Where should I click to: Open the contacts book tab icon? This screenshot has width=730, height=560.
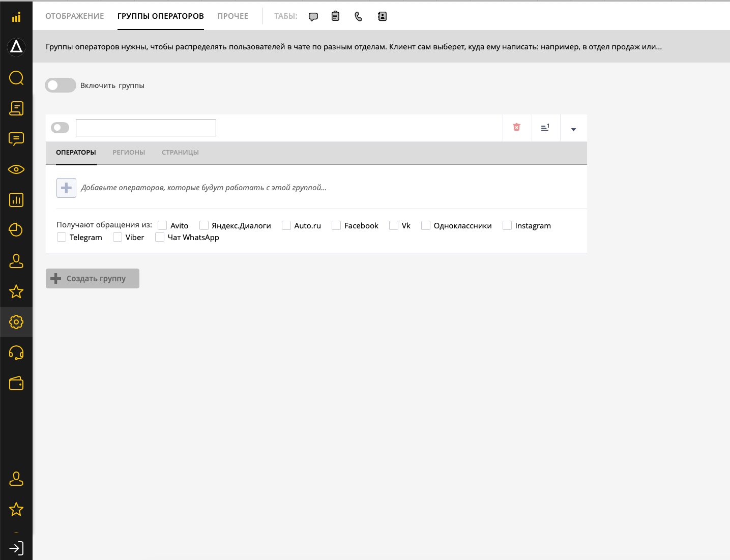[382, 16]
